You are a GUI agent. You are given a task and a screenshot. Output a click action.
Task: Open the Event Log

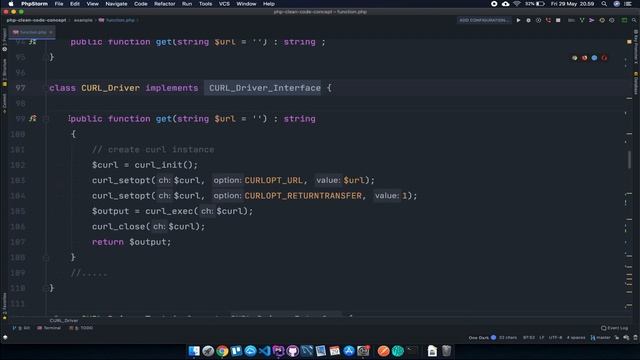tap(615, 328)
